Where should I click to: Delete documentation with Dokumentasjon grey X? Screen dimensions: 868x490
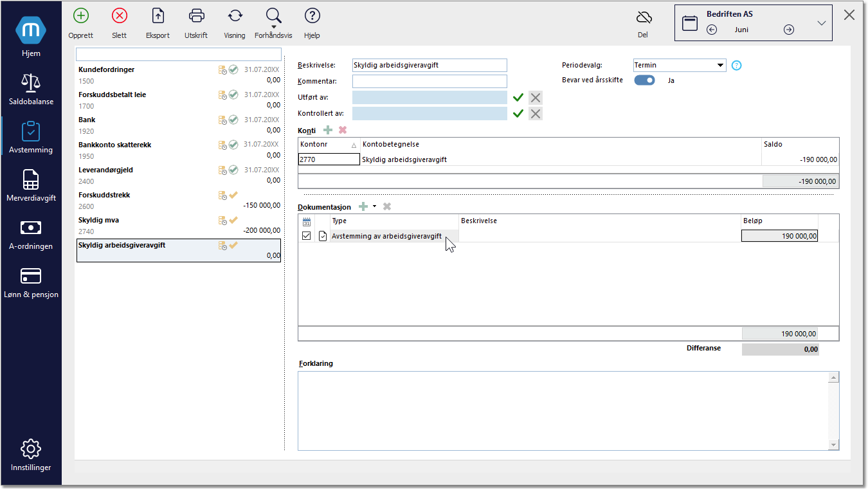coord(387,206)
